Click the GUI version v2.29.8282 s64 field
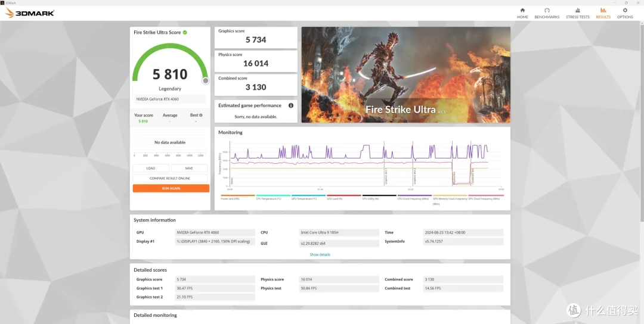This screenshot has width=644, height=324. pyautogui.click(x=339, y=243)
